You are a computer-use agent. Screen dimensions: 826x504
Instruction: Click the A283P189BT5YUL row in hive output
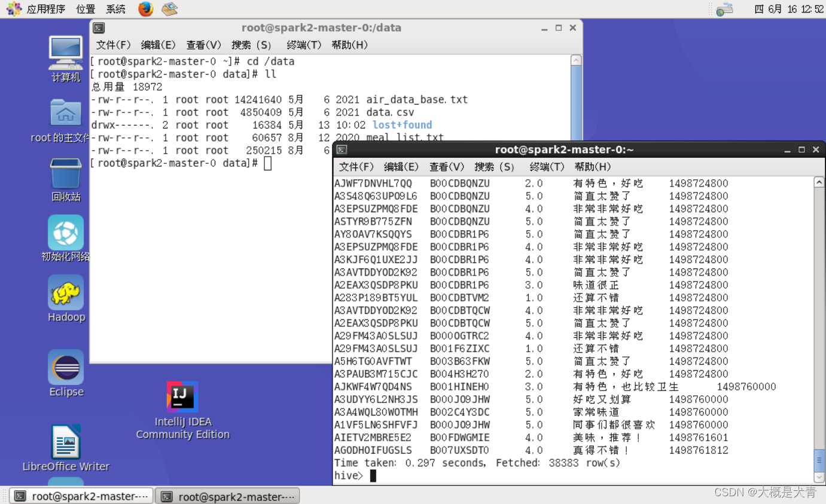coord(531,298)
